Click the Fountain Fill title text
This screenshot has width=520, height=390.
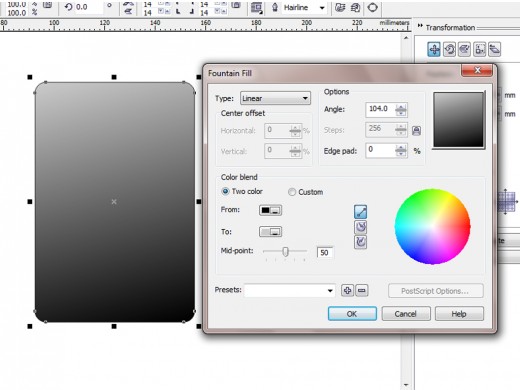pyautogui.click(x=230, y=73)
